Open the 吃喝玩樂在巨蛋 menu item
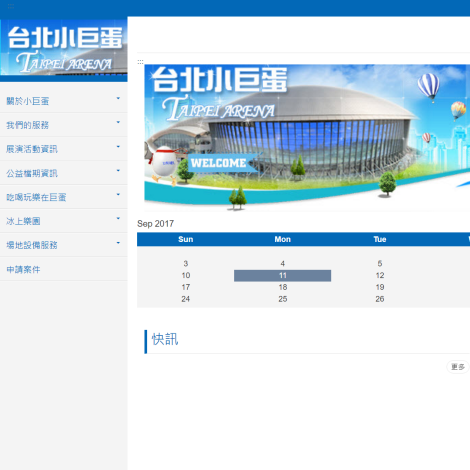Image resolution: width=470 pixels, height=470 pixels. [36, 197]
